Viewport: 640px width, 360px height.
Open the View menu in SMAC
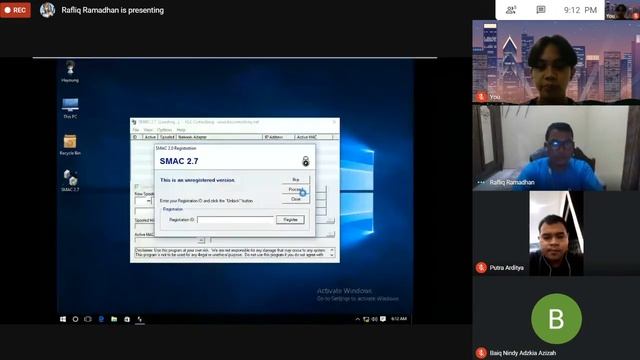click(148, 130)
